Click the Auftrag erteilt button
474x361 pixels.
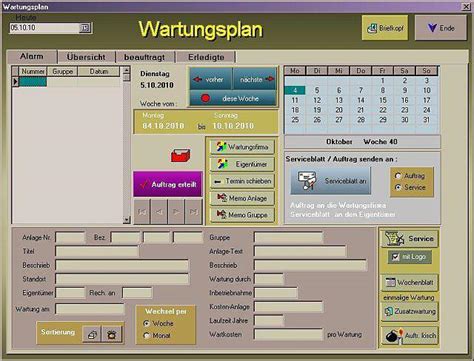[x=168, y=184]
